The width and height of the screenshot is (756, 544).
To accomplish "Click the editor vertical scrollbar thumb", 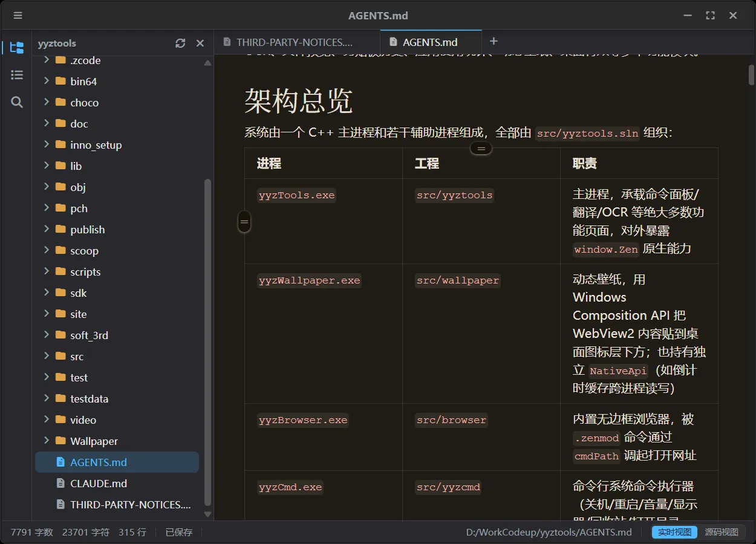I will 752,75.
